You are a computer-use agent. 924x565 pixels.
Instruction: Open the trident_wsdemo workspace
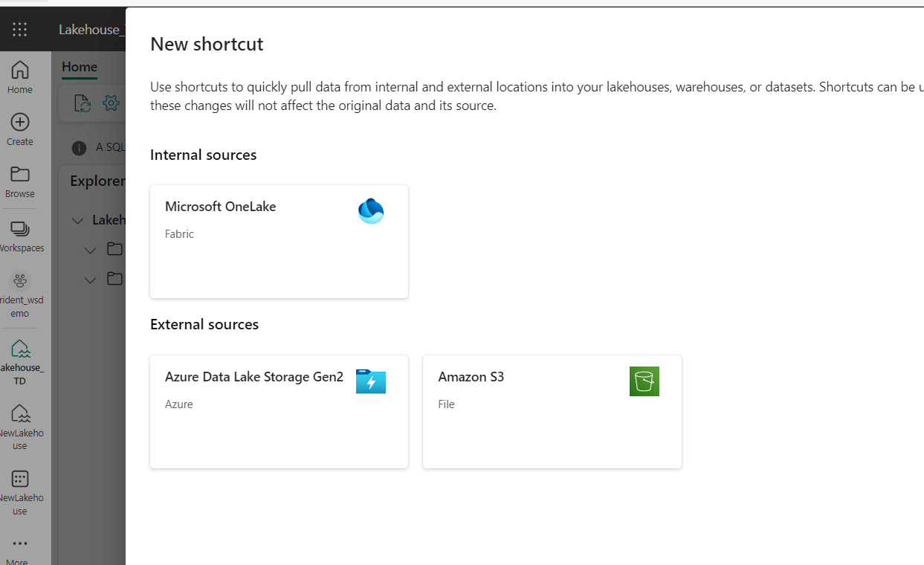pos(20,294)
